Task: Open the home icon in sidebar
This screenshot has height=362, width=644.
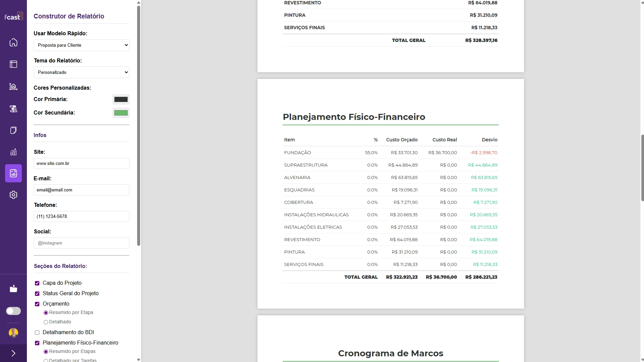Action: (13, 42)
